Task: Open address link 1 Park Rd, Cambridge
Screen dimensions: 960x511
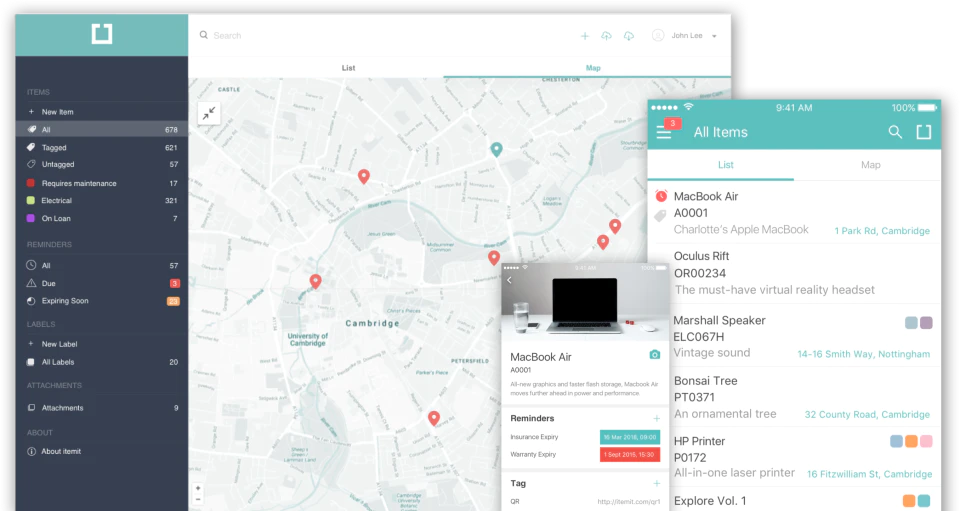Action: pyautogui.click(x=882, y=231)
